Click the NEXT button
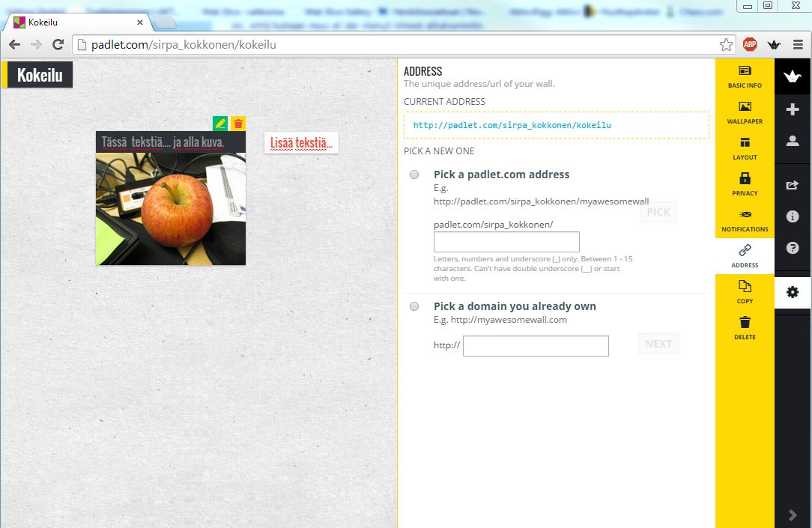Screen dimensions: 812x528 (658, 344)
